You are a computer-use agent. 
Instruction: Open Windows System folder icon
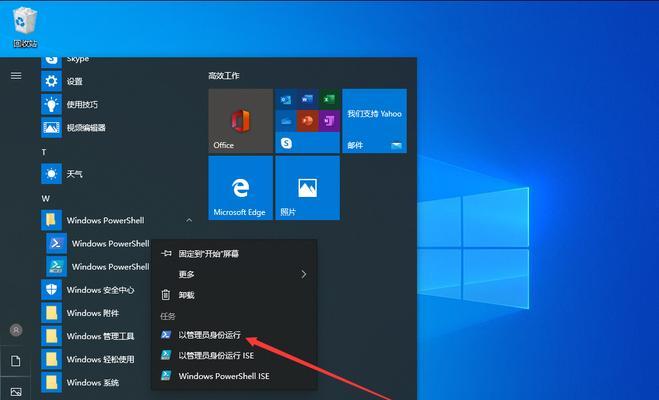click(51, 382)
